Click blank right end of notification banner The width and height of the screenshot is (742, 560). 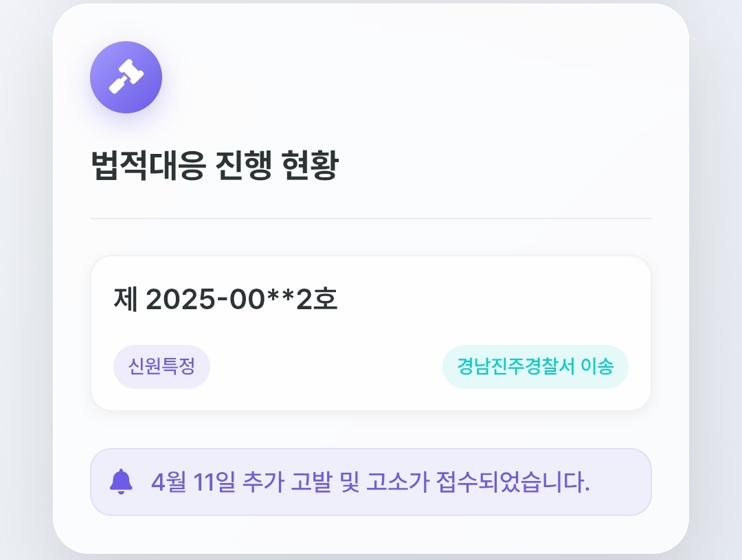click(x=622, y=482)
